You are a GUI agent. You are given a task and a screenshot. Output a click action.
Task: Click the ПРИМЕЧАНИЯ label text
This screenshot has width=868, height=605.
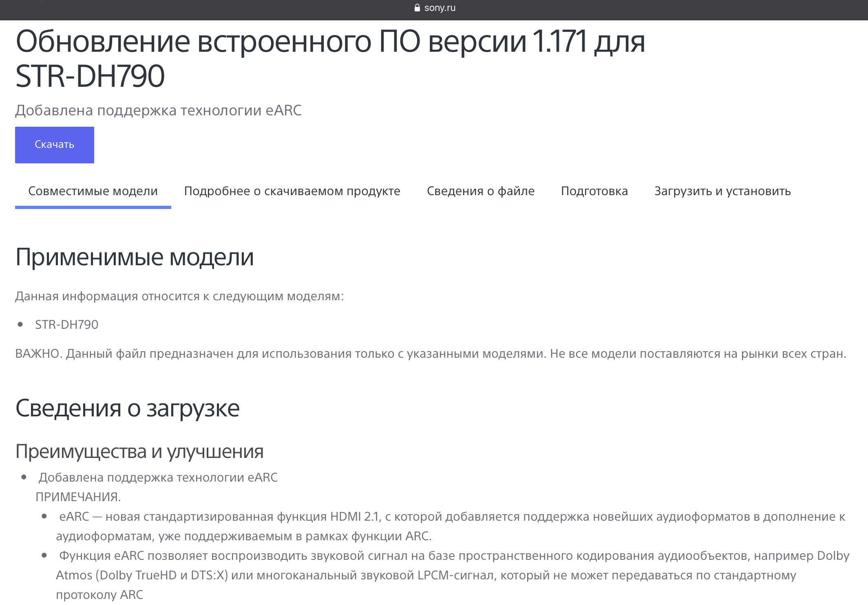coord(78,497)
